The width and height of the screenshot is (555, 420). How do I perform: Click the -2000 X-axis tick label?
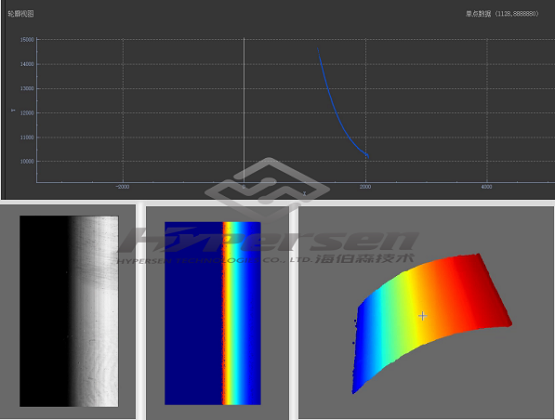pyautogui.click(x=122, y=187)
